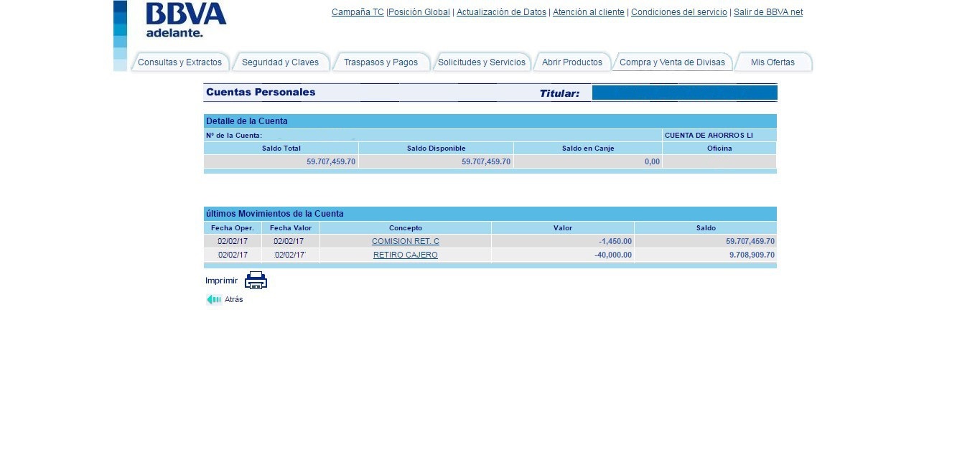Switch to the Abrir Productos tab
Image resolution: width=980 pixels, height=452 pixels.
[572, 62]
